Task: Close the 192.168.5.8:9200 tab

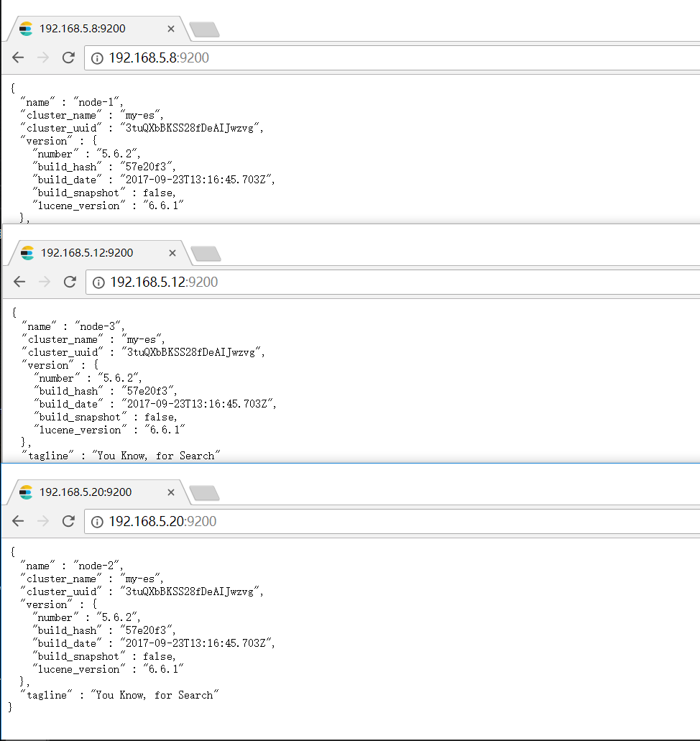Action: [170, 29]
